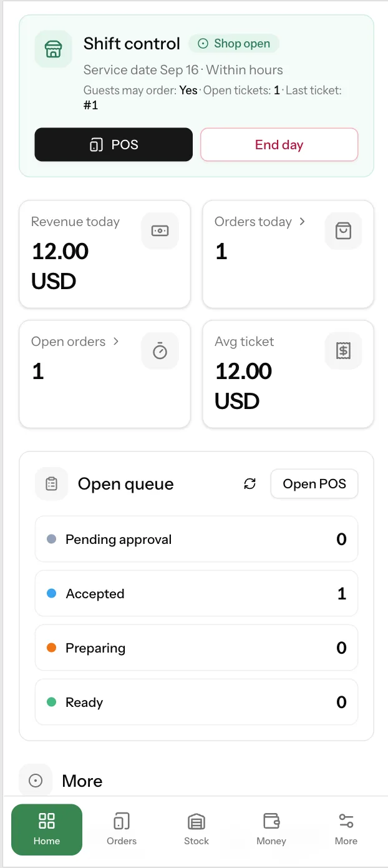Open the POS from Shift control
The width and height of the screenshot is (388, 868).
(x=114, y=145)
